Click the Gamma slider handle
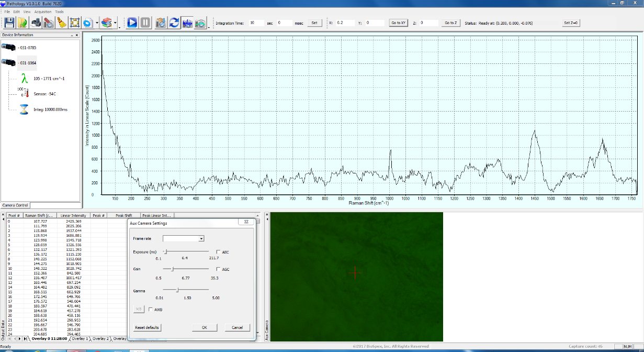The image size is (644, 352). [178, 290]
